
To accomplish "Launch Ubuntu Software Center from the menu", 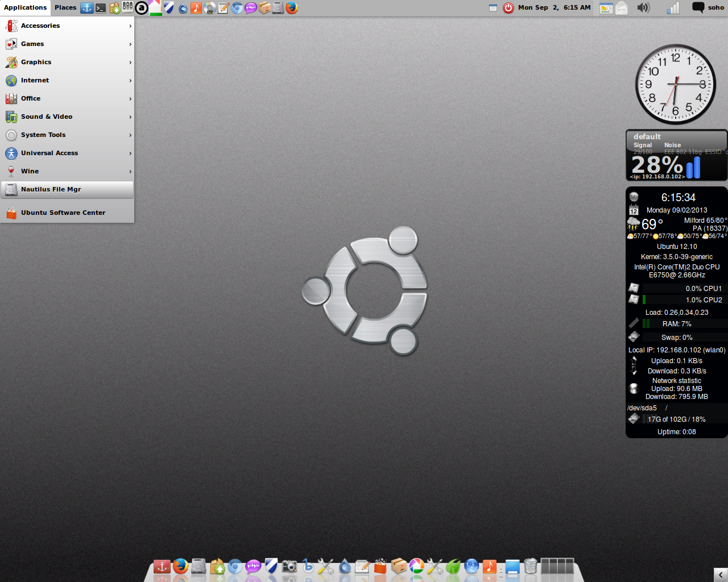I will click(x=67, y=213).
